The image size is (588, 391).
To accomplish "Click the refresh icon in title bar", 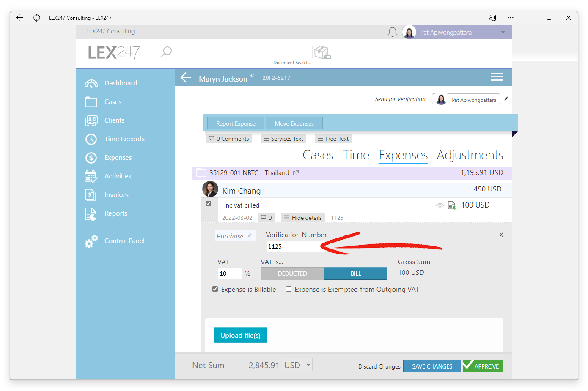I will 37,18.
